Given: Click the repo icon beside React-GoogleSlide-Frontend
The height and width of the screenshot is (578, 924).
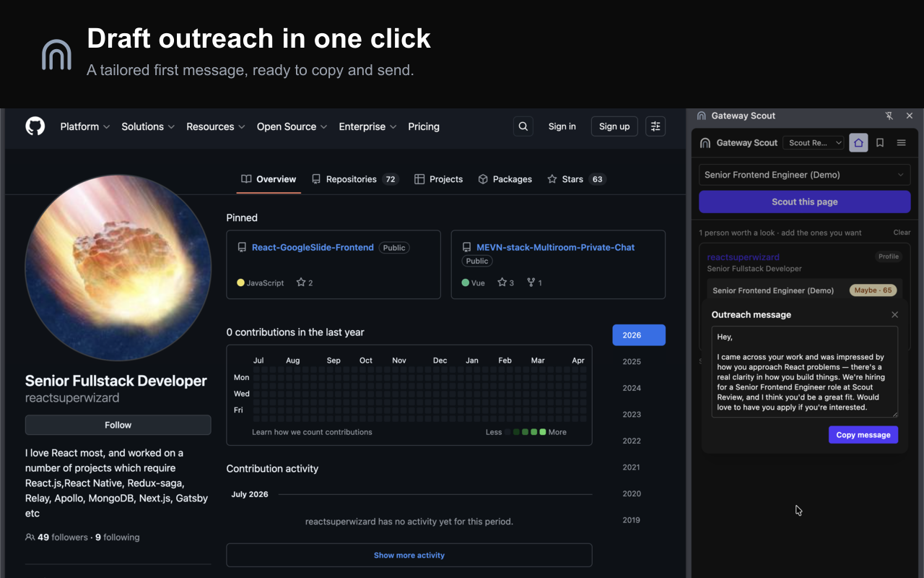Looking at the screenshot, I should point(242,247).
